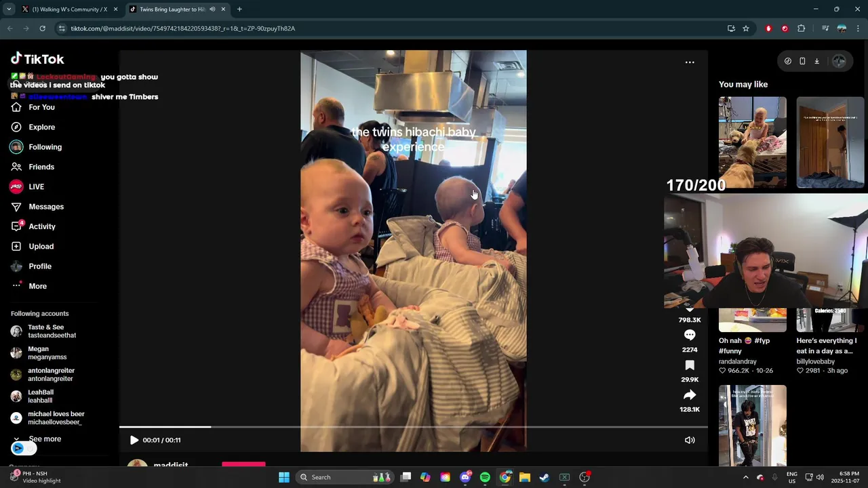The image size is (868, 488).
Task: Open Discord from the taskbar
Action: 465,477
